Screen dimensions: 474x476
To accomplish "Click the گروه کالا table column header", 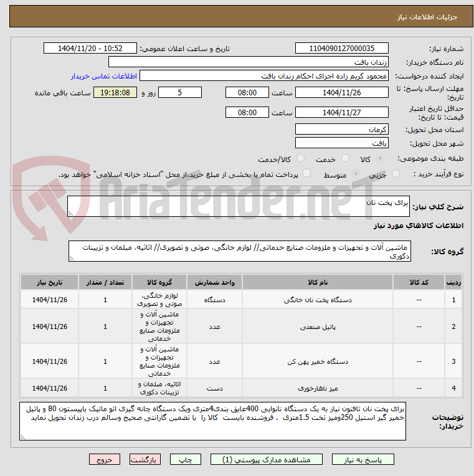I will [159, 282].
